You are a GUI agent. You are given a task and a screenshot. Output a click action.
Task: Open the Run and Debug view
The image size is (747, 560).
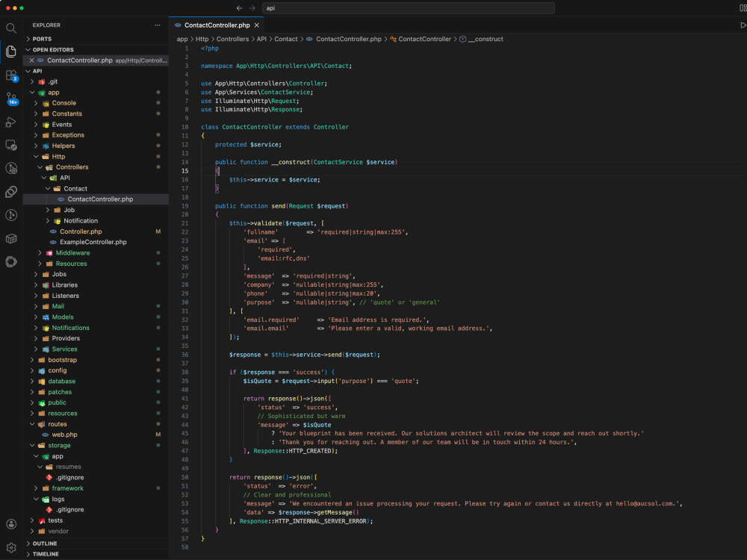click(x=11, y=122)
